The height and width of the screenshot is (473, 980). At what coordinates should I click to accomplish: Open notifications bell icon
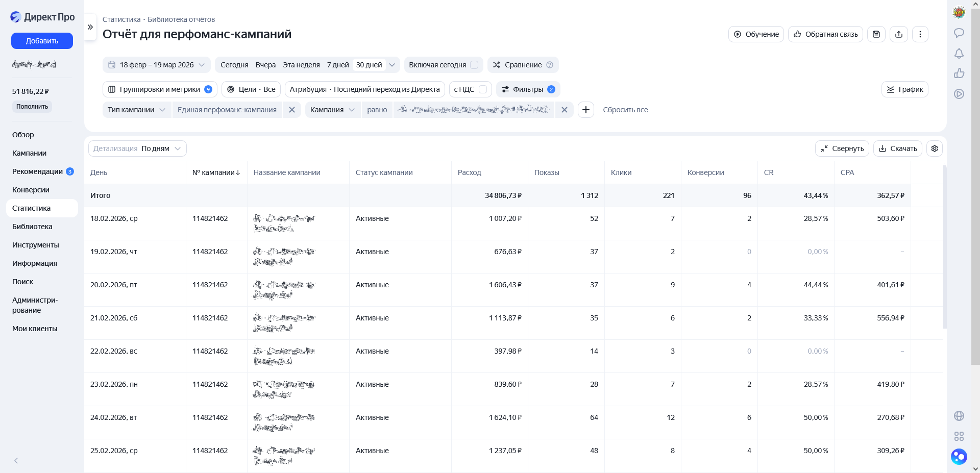click(x=959, y=53)
